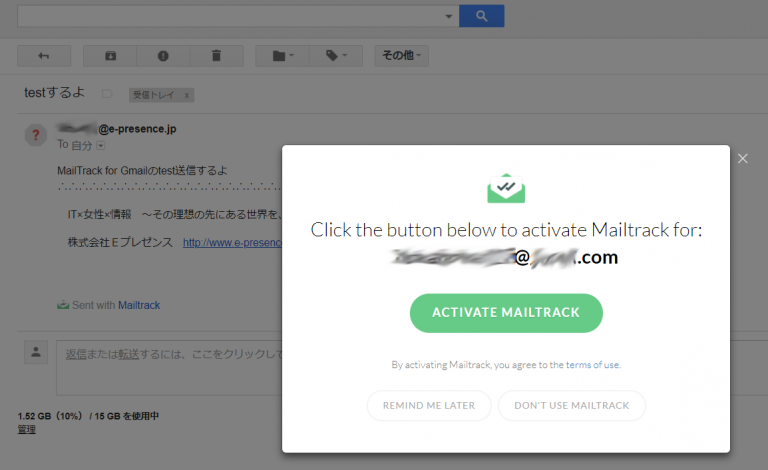Image resolution: width=768 pixels, height=470 pixels.
Task: Remove the 受信トレイ label via its x
Action: pos(187,95)
